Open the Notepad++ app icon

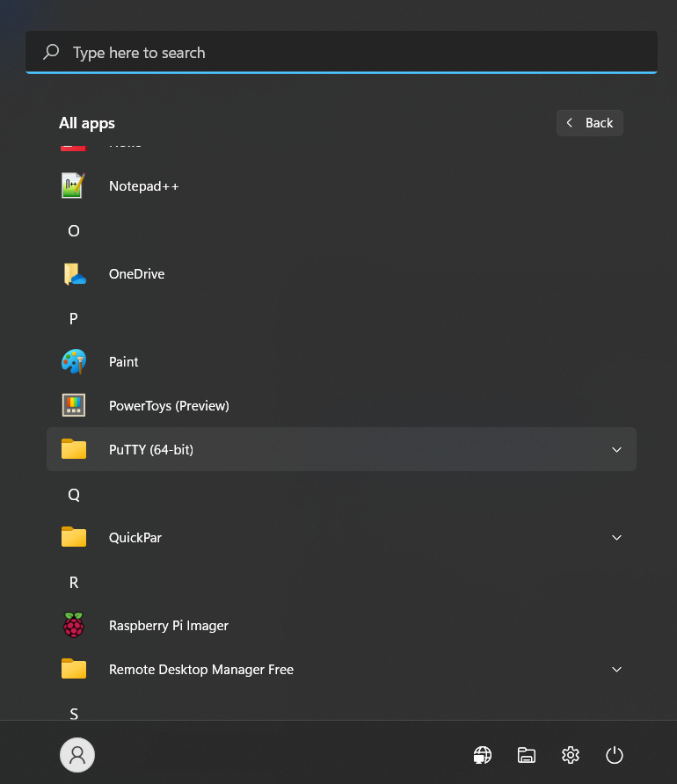click(x=74, y=185)
